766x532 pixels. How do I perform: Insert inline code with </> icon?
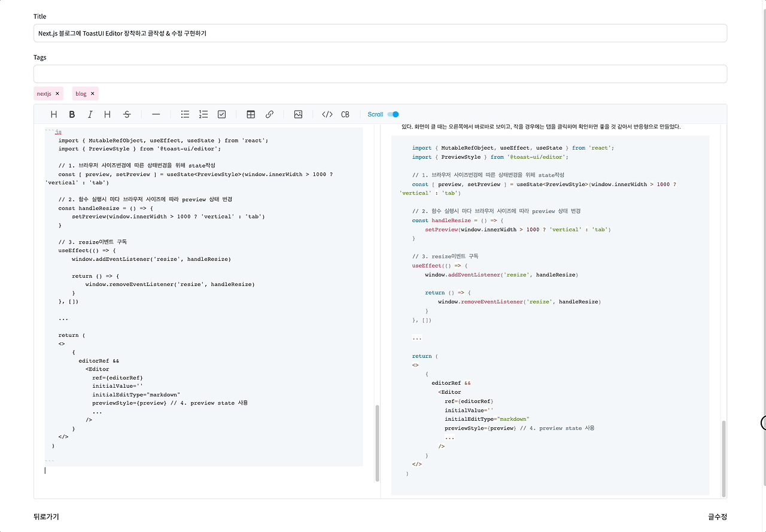coord(327,114)
